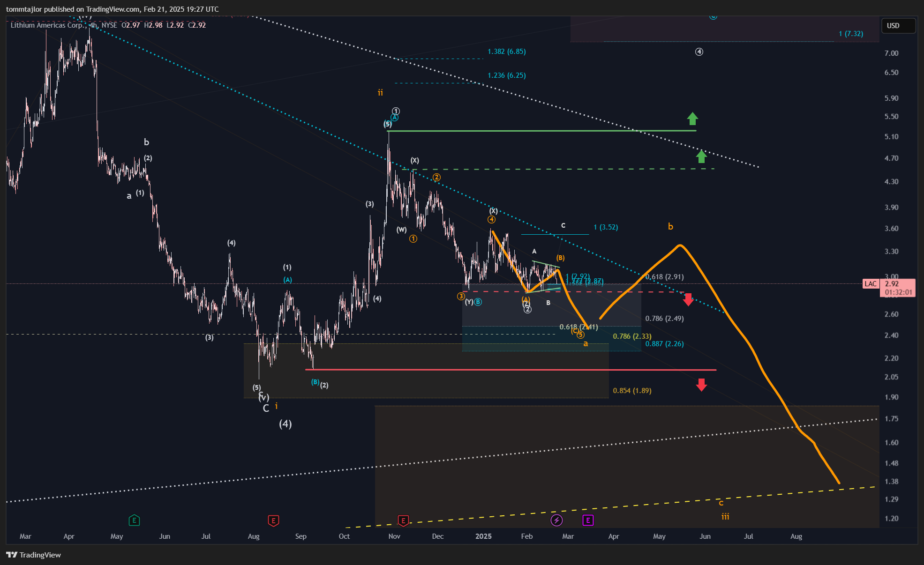924x565 pixels.
Task: Select the solid green horizontal line
Action: pyautogui.click(x=541, y=131)
